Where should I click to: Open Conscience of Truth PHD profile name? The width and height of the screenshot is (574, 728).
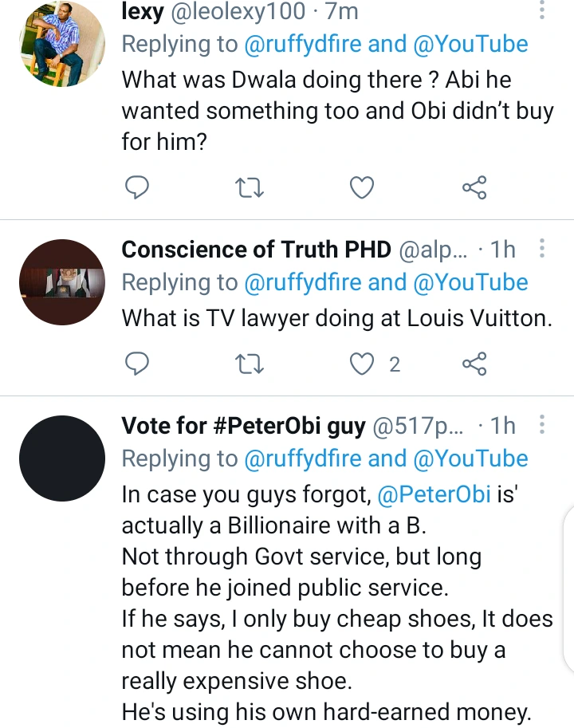click(256, 250)
